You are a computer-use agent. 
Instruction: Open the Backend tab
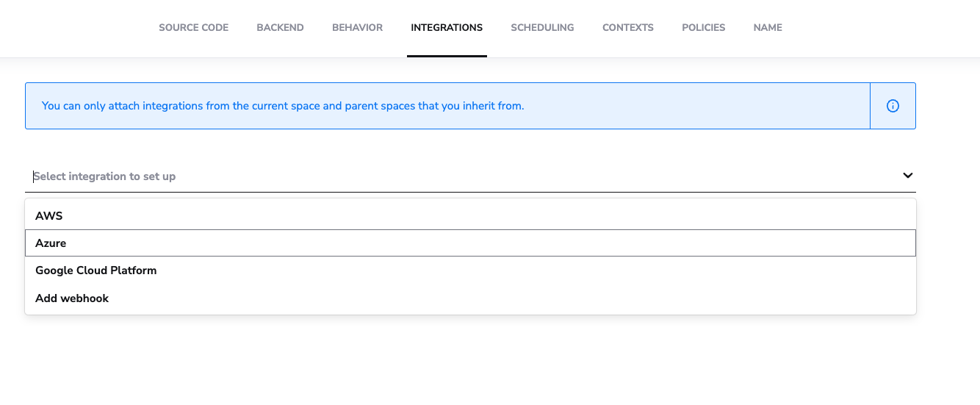(x=280, y=28)
